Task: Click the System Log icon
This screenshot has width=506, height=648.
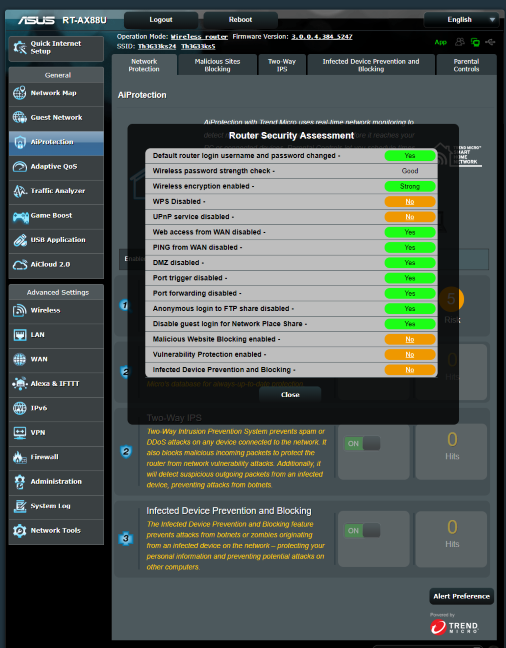Action: tap(19, 506)
